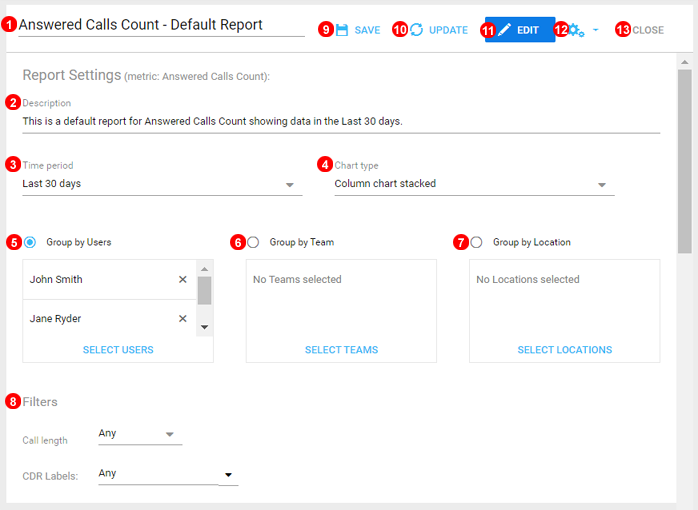Viewport: 698px width, 510px height.
Task: Select the Group by Users radio button
Action: click(x=30, y=242)
